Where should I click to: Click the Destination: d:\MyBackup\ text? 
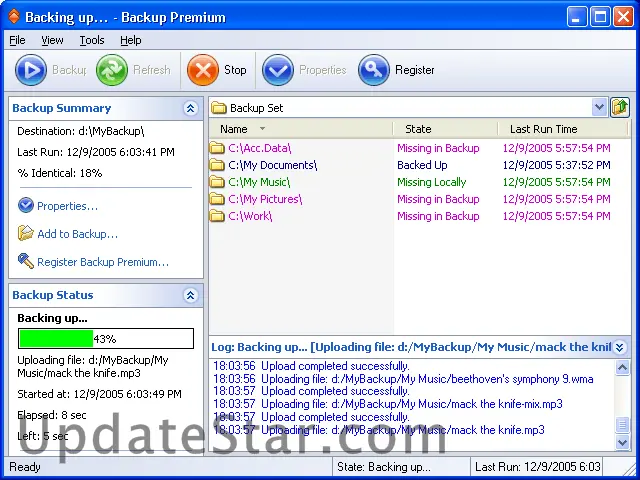[x=80, y=131]
